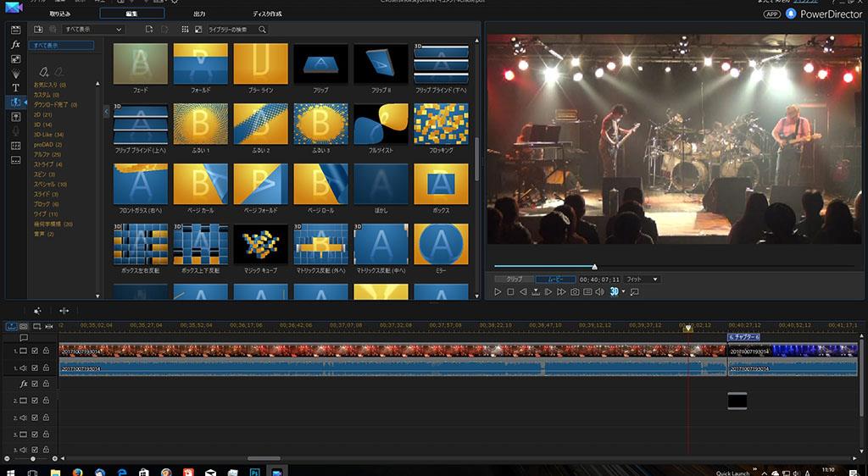
Task: Select the 3D-Like (34) category
Action: point(48,135)
